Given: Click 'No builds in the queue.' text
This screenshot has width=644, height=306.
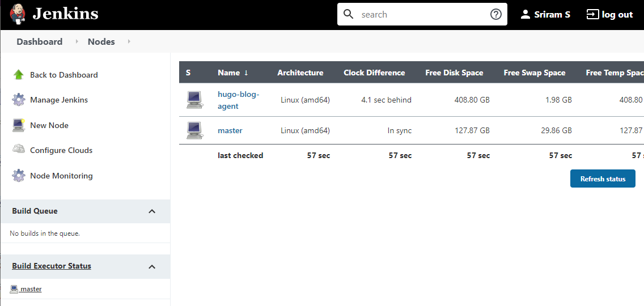Looking at the screenshot, I should pyautogui.click(x=45, y=233).
